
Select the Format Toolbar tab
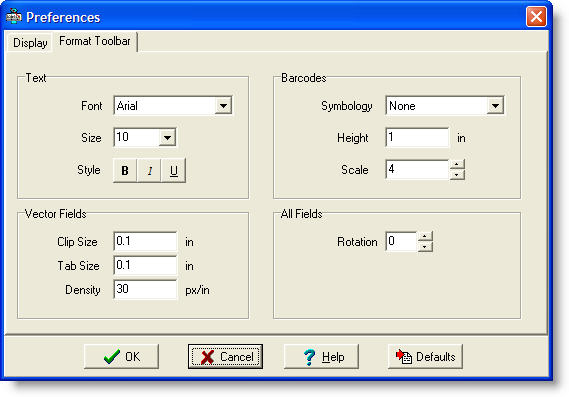point(95,41)
